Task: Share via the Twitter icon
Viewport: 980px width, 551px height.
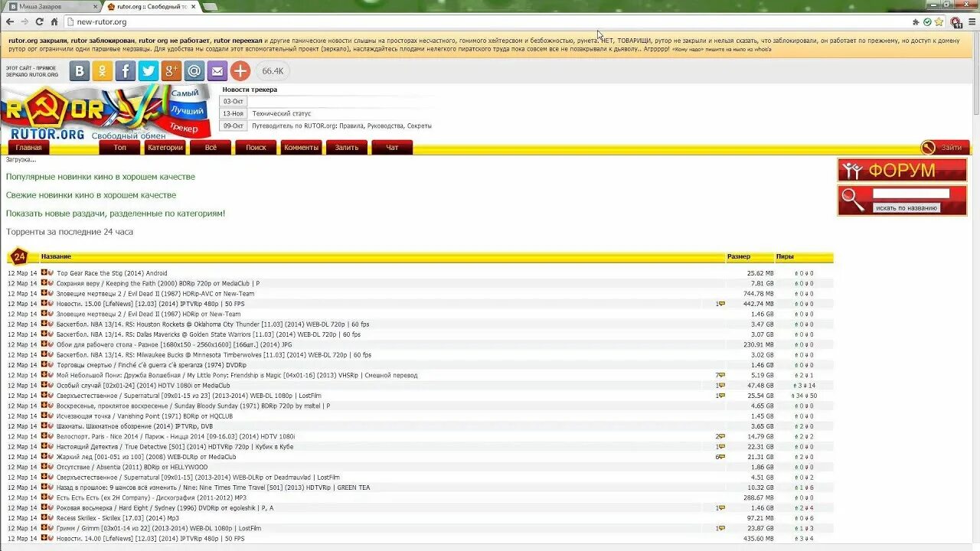Action: click(149, 71)
